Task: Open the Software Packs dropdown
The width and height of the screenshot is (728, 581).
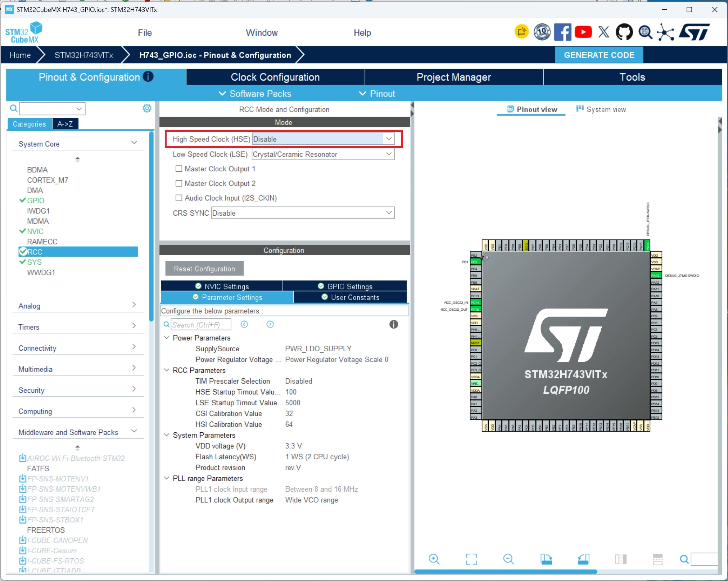Action: pyautogui.click(x=255, y=94)
